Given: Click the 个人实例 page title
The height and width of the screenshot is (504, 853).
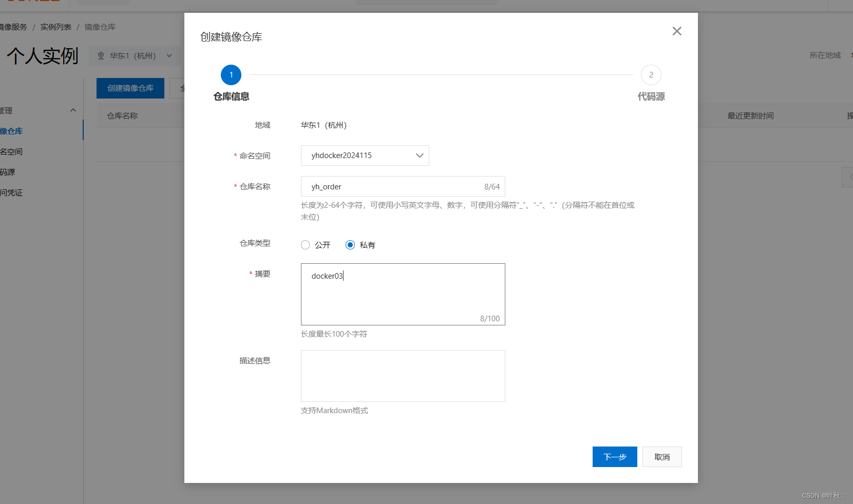Looking at the screenshot, I should coord(42,56).
